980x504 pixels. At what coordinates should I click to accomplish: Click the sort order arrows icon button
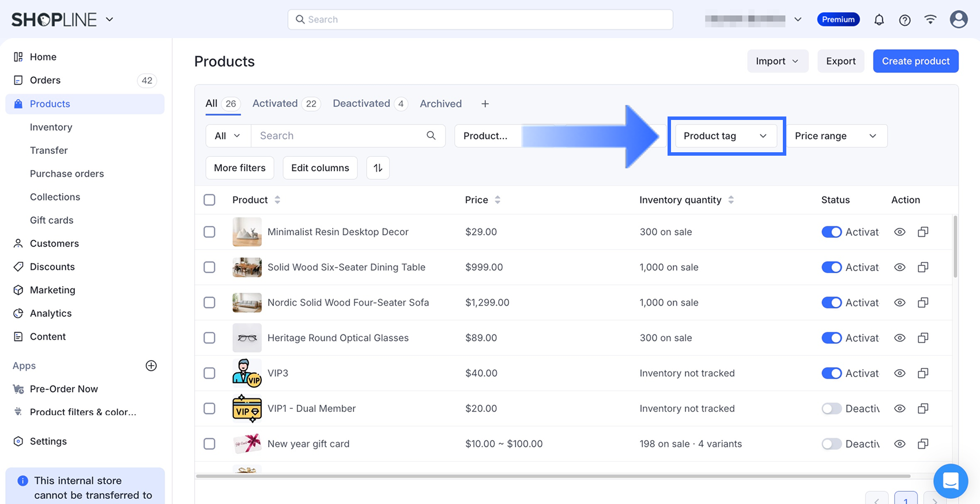coord(378,168)
